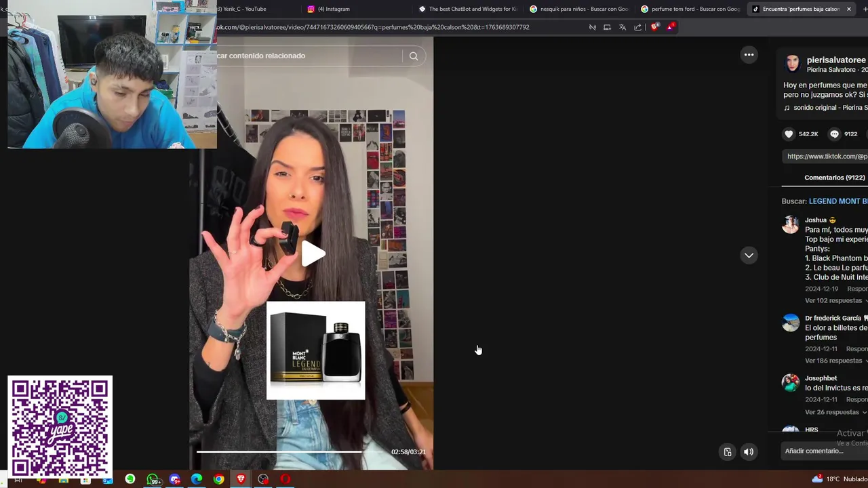Switch to perfume tom ford tab
Screen dimensions: 868x488
point(690,9)
